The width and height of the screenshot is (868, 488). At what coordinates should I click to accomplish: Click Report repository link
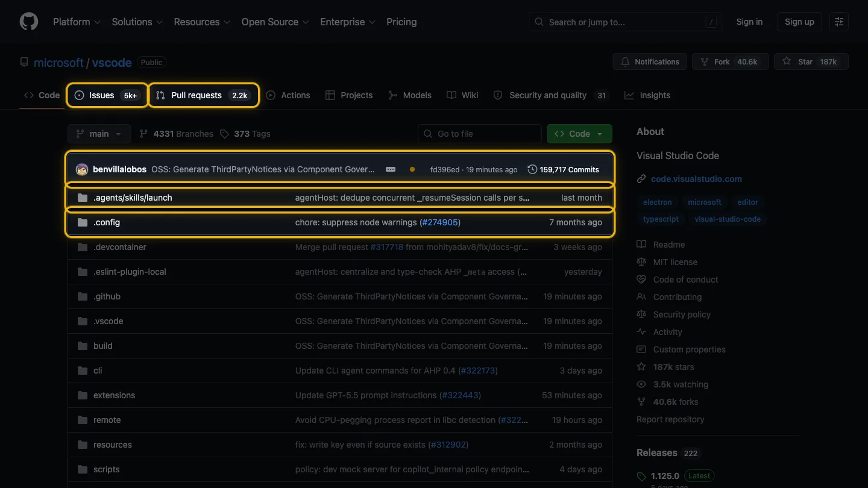[670, 419]
